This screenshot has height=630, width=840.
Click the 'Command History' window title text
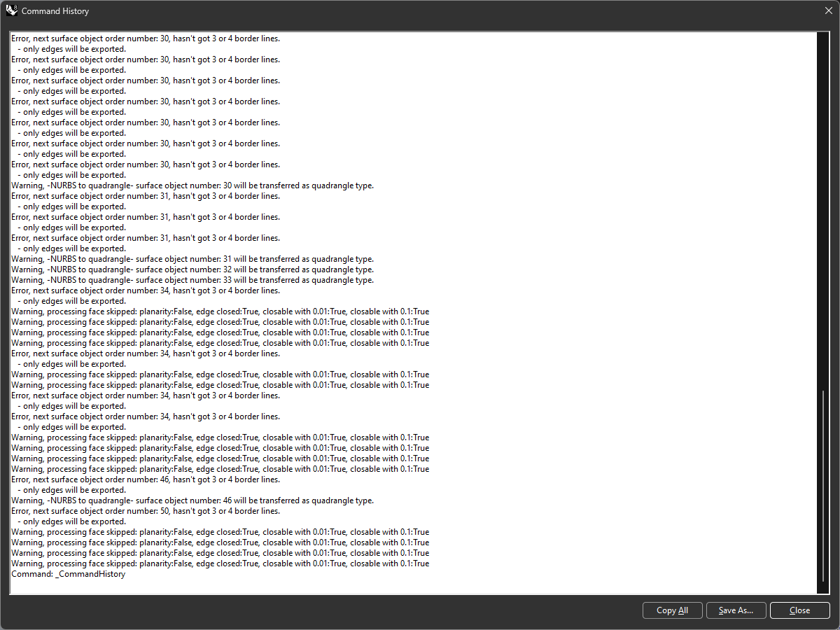[x=55, y=11]
